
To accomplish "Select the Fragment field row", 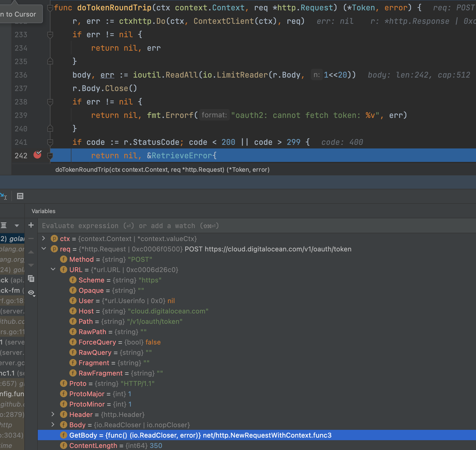I will point(257,363).
